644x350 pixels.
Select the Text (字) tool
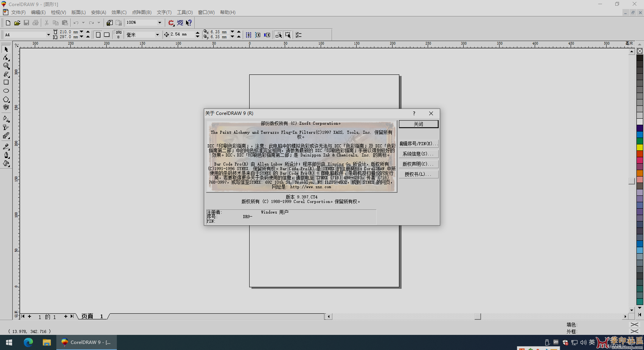[6, 107]
